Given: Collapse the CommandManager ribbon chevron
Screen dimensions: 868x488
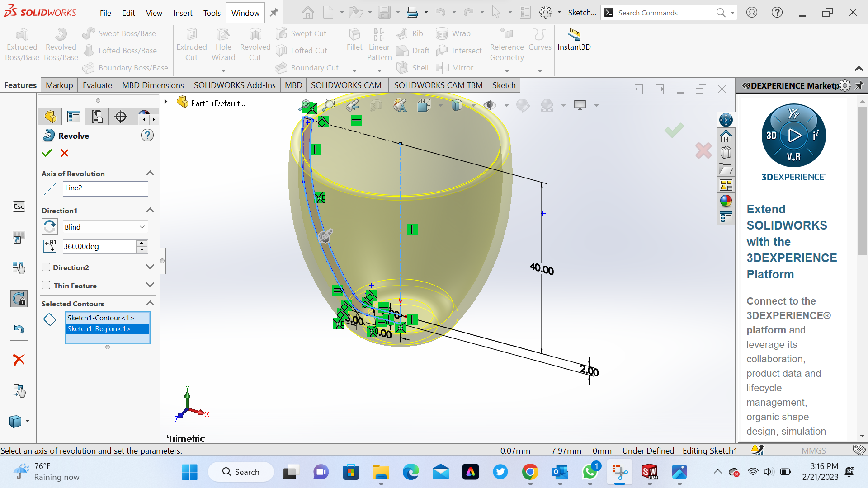Looking at the screenshot, I should tap(859, 69).
